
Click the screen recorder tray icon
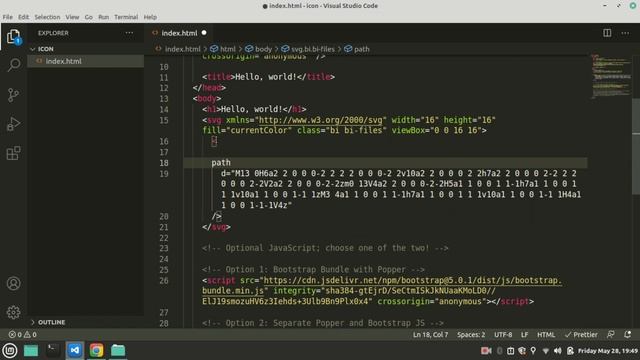(486, 351)
